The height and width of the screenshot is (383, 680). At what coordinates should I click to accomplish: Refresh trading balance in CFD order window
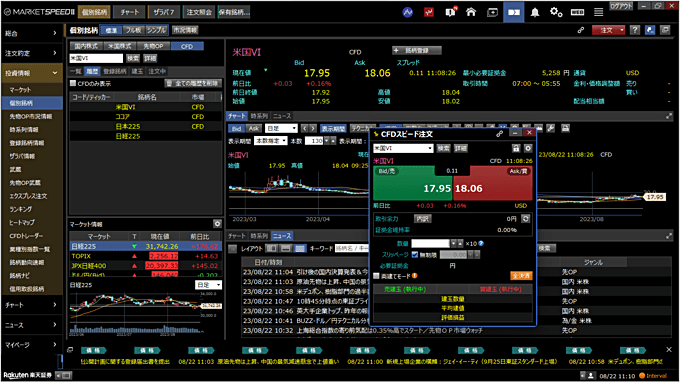(526, 219)
